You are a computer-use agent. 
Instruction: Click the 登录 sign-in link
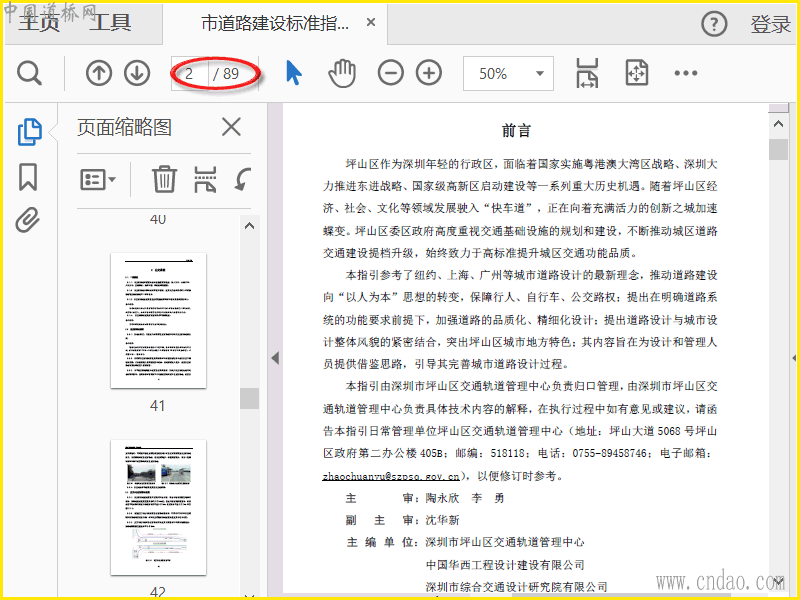click(x=770, y=24)
